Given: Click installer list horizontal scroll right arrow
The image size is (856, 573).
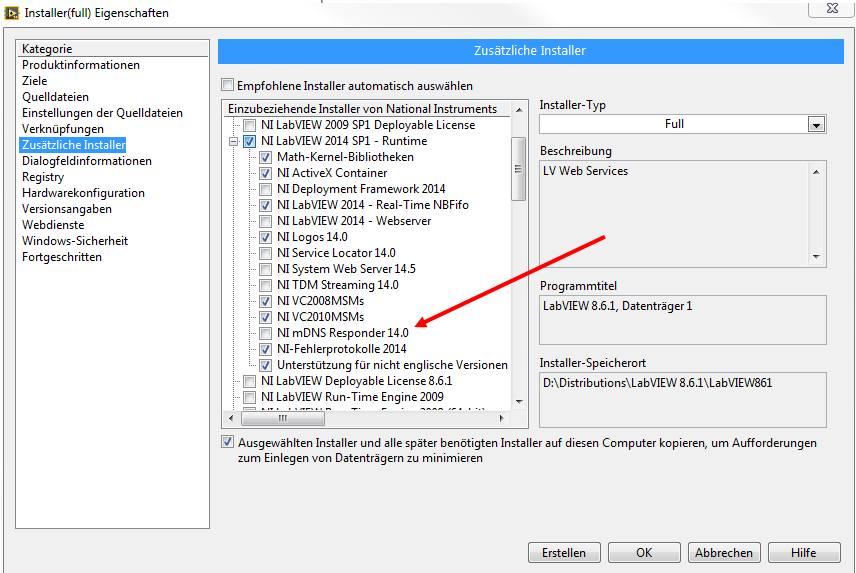Looking at the screenshot, I should pos(501,419).
